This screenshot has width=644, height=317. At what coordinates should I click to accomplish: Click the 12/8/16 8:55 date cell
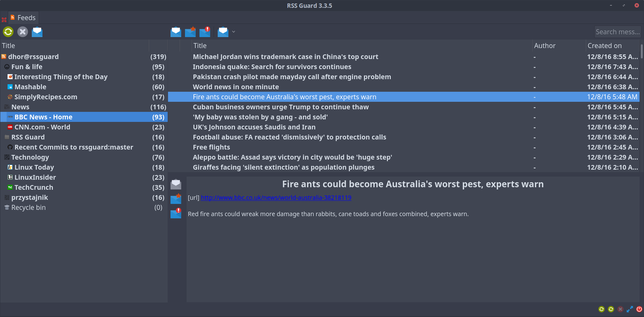pos(612,57)
